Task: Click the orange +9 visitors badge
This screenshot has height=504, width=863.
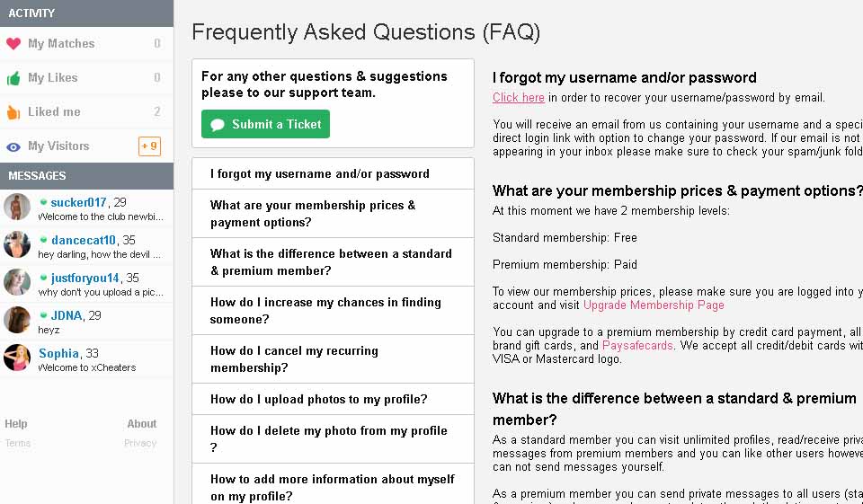Action: (x=149, y=146)
